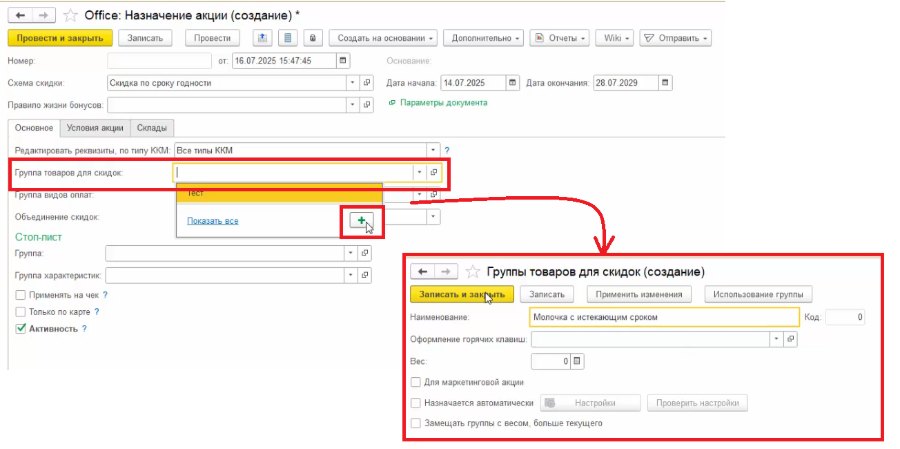Image resolution: width=900 pixels, height=449 pixels.
Task: Expand Правило жизни бонусов dropdown
Action: coord(353,105)
